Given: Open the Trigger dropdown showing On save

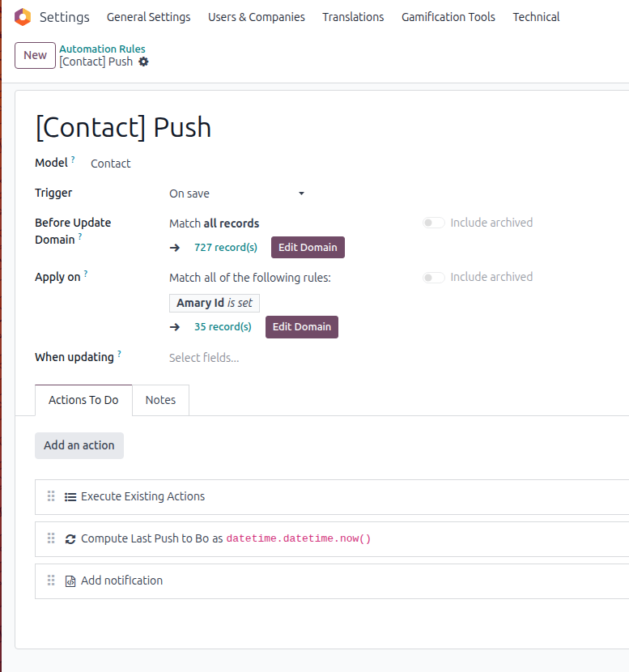Looking at the screenshot, I should pyautogui.click(x=237, y=194).
